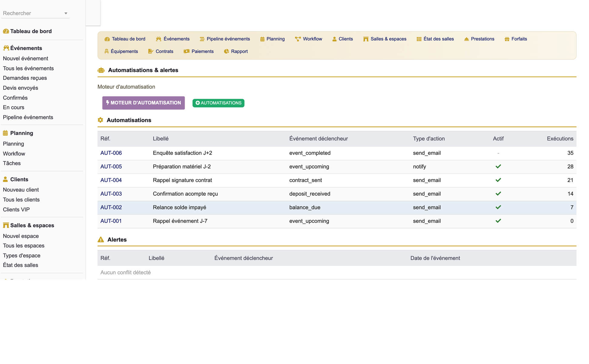Open Types d'espace in the sidebar
Screen dimensions: 589x364
tap(21, 255)
